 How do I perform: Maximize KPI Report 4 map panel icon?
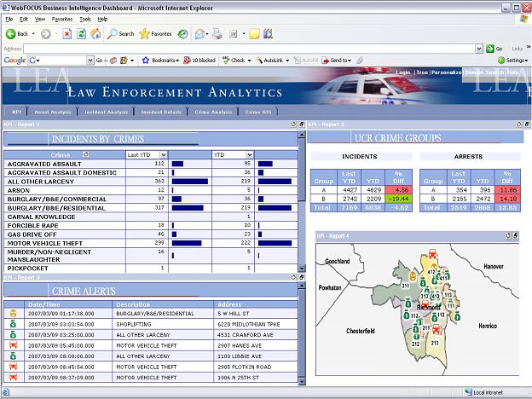click(515, 236)
